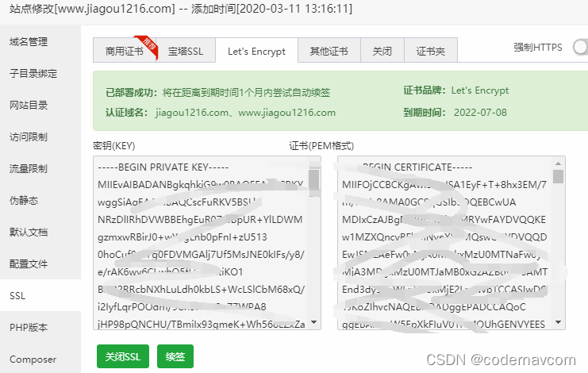Open Composer in the sidebar
This screenshot has width=588, height=373.
pos(33,360)
